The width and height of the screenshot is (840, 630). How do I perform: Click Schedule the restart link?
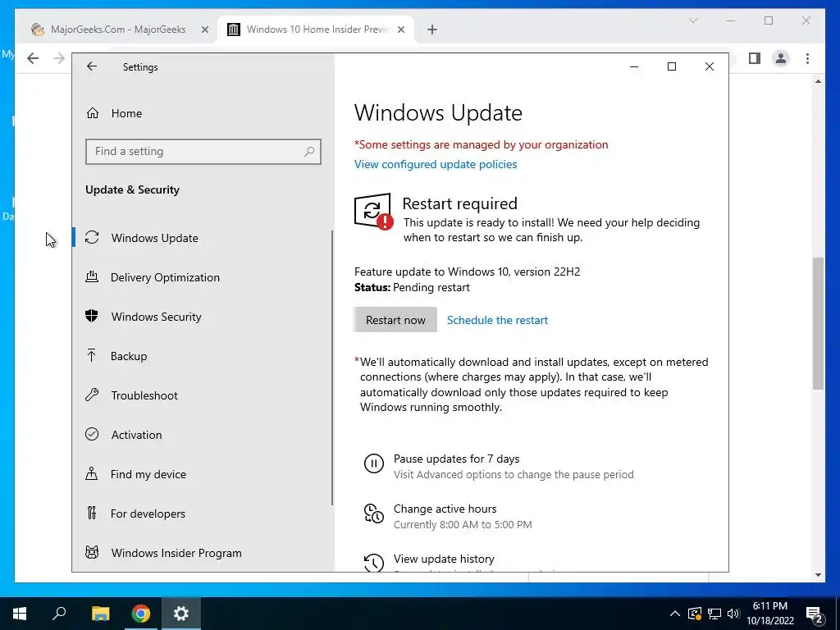click(497, 320)
